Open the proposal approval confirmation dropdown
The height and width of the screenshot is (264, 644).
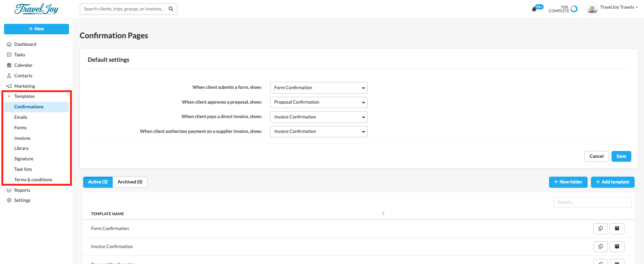pyautogui.click(x=319, y=102)
